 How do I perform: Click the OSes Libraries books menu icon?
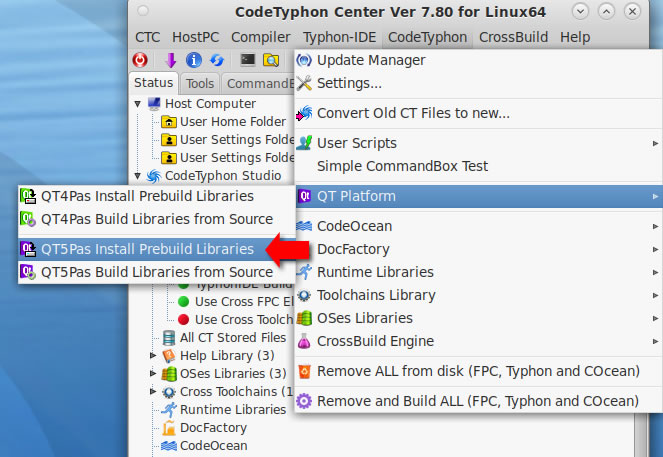(x=304, y=318)
